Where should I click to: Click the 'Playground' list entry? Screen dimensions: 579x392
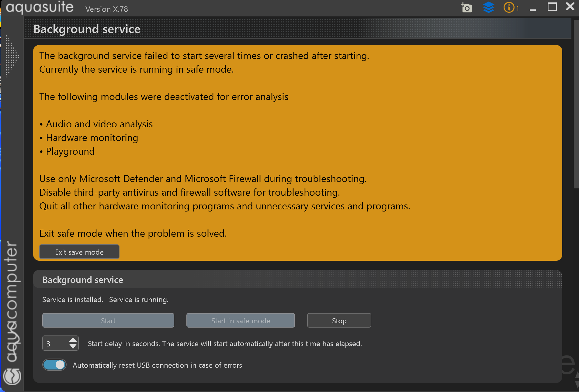tap(70, 151)
